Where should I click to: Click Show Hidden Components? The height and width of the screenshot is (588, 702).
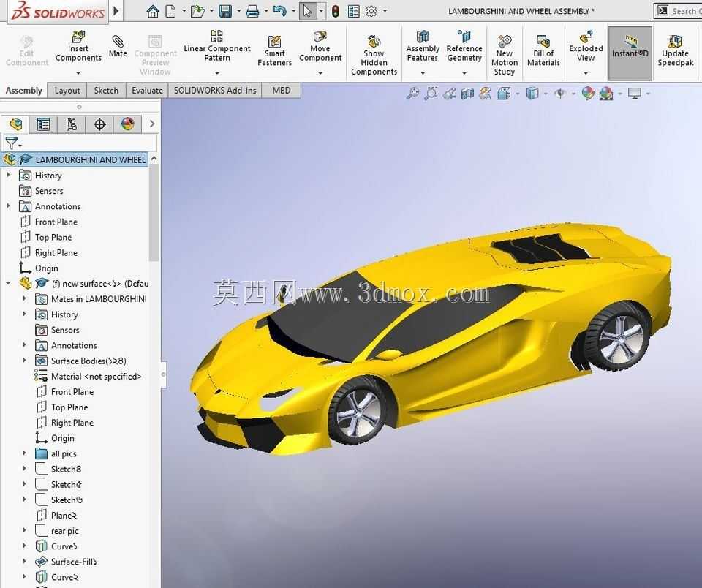click(374, 55)
